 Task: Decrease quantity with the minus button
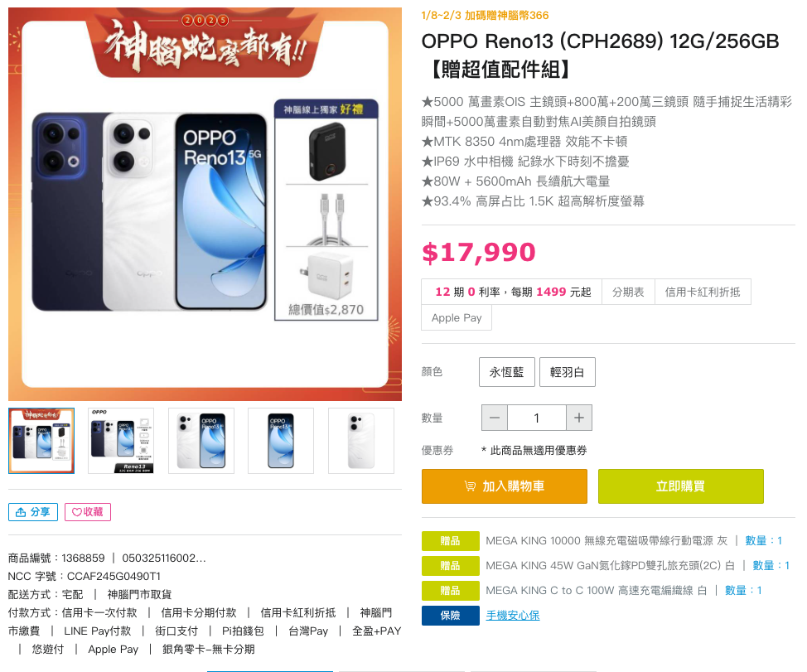(x=495, y=418)
